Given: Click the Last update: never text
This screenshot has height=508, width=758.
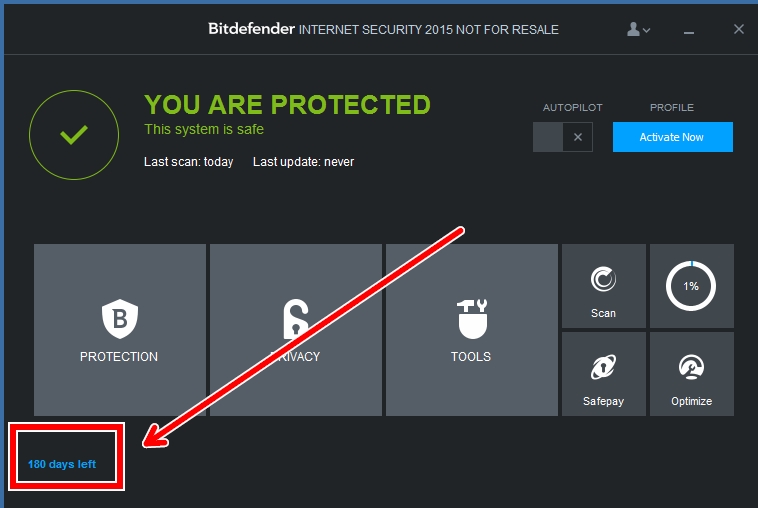Looking at the screenshot, I should [303, 162].
